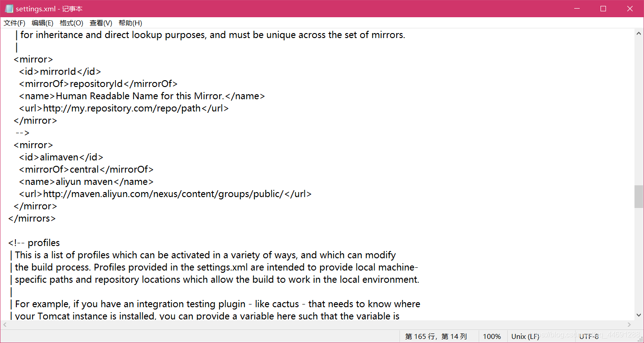Viewport: 644px width, 343px height.
Task: Click the horizontal scrollbar right arrow
Action: pyautogui.click(x=629, y=324)
